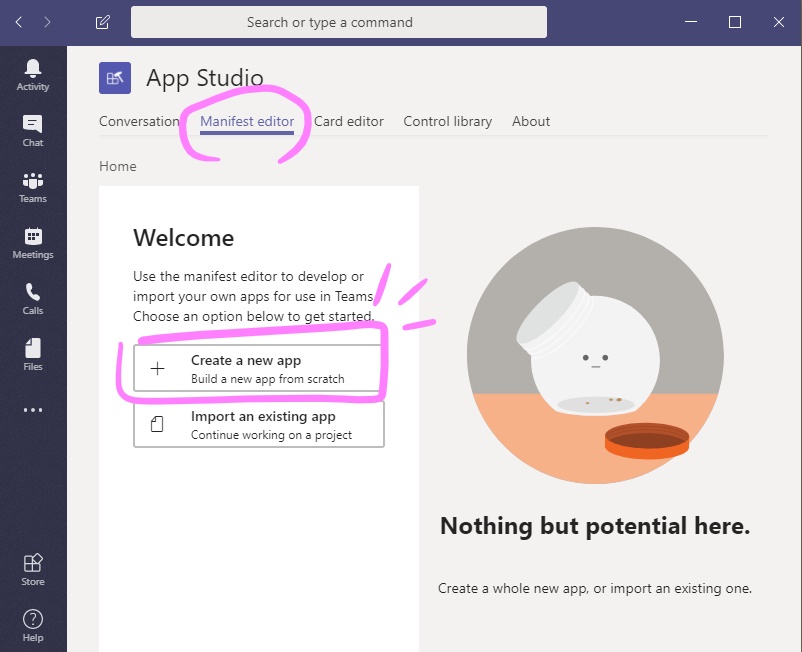This screenshot has width=802, height=652.
Task: Open the Activity bell in sidebar
Action: coord(33,75)
